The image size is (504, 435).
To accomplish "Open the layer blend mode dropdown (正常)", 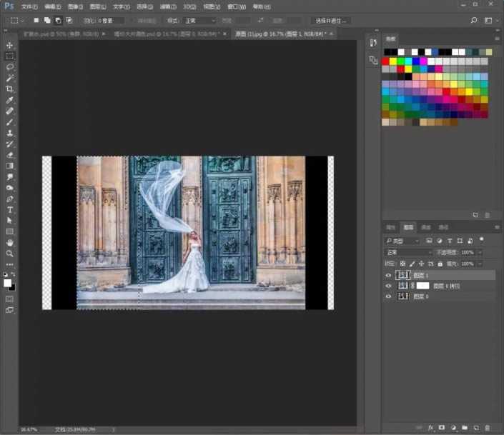I will pyautogui.click(x=407, y=253).
